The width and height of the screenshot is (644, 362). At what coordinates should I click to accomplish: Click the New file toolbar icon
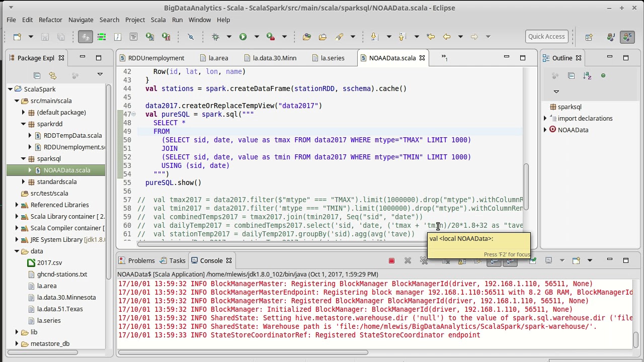17,37
